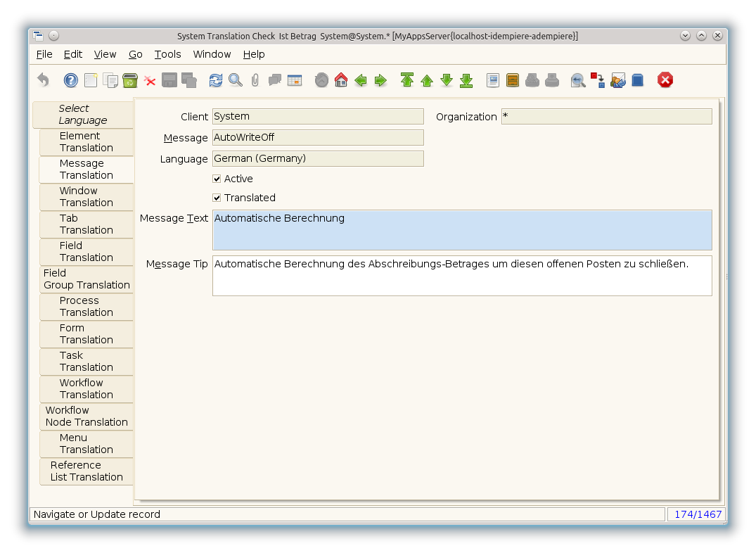Click the Refresh (requery) toolbar icon
Image resolution: width=756 pixels, height=553 pixels.
(216, 80)
